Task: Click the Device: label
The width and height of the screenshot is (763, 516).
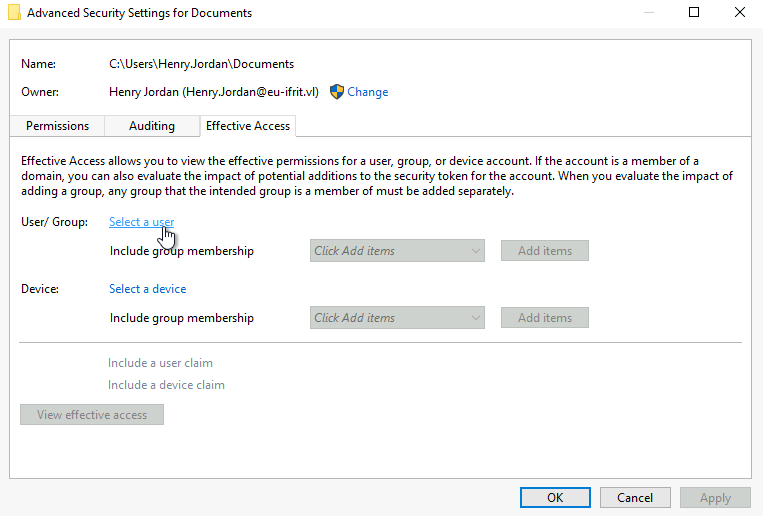Action: (40, 289)
